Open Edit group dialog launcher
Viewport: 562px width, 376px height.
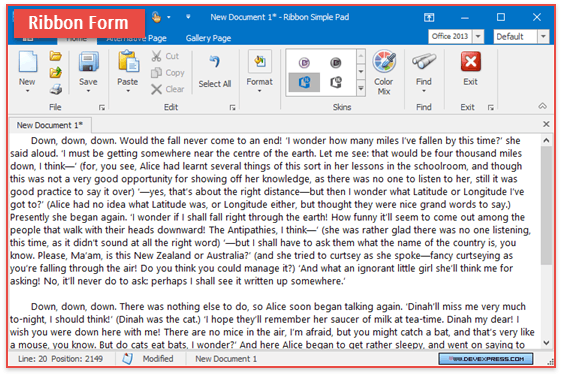[233, 108]
